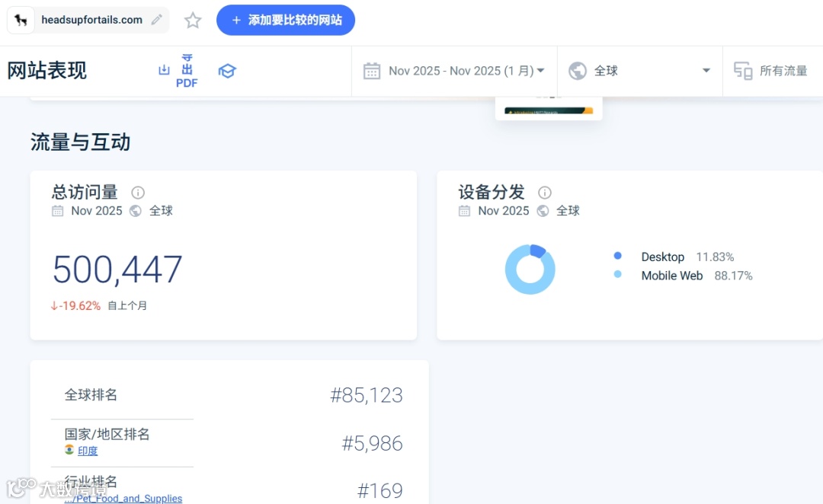Click the Mobile Web legend dot

[x=618, y=274]
